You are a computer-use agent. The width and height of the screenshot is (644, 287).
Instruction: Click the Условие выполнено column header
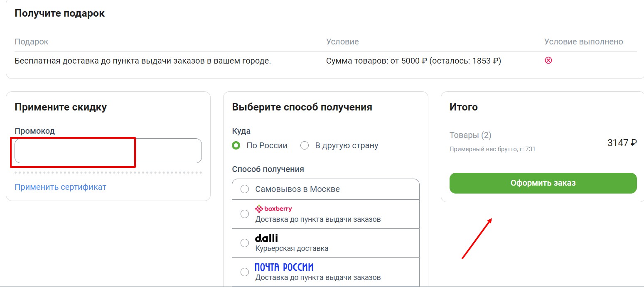tap(584, 42)
